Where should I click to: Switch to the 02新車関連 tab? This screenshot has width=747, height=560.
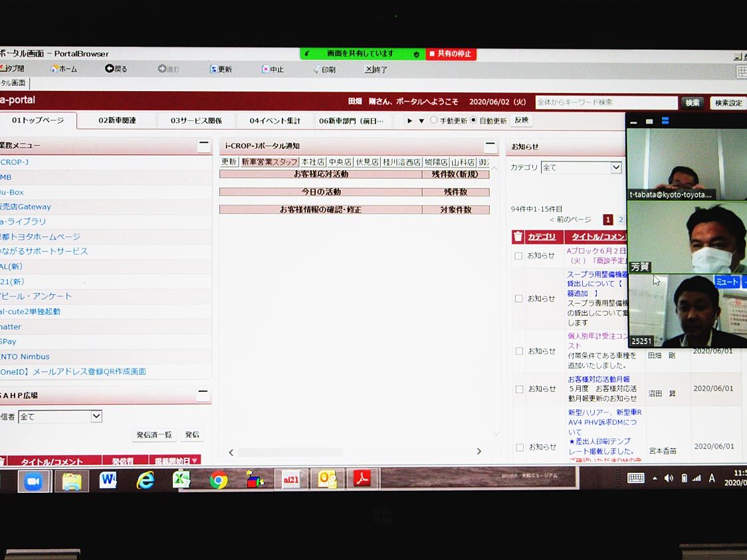click(117, 120)
